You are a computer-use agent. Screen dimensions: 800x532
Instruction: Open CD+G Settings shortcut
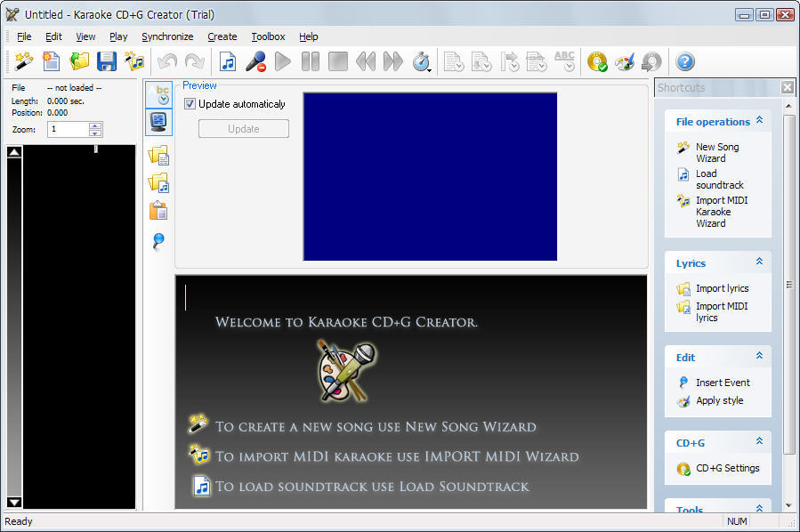(x=728, y=468)
